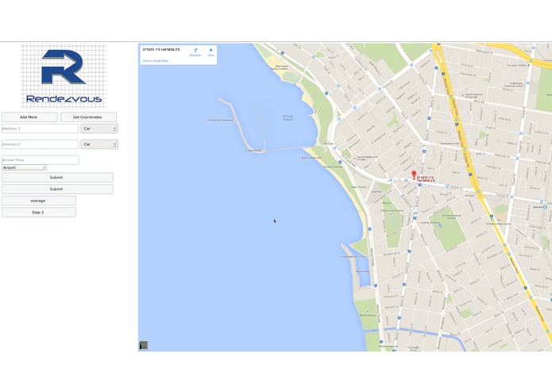Switch to satellite view thumbnail in map corner
The height and width of the screenshot is (392, 552).
pos(144,345)
